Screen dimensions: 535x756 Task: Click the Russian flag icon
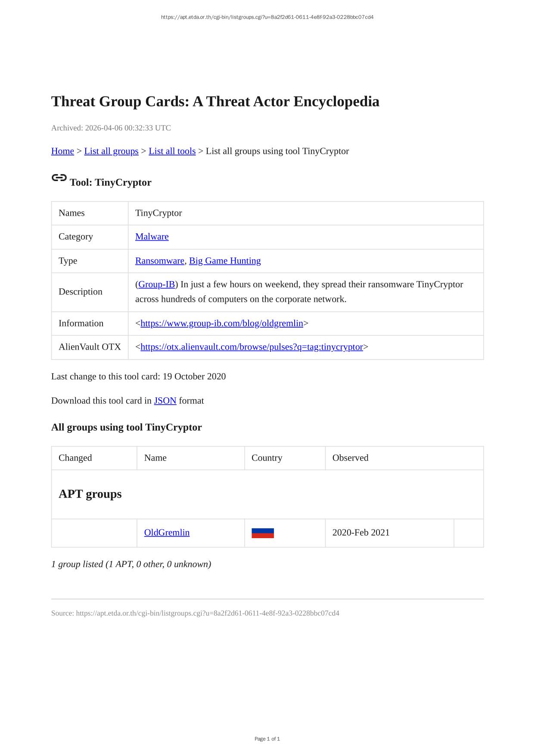[262, 533]
